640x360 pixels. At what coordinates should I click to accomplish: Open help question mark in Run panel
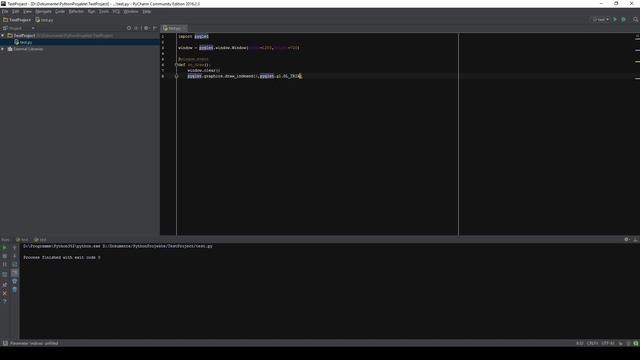pos(5,302)
